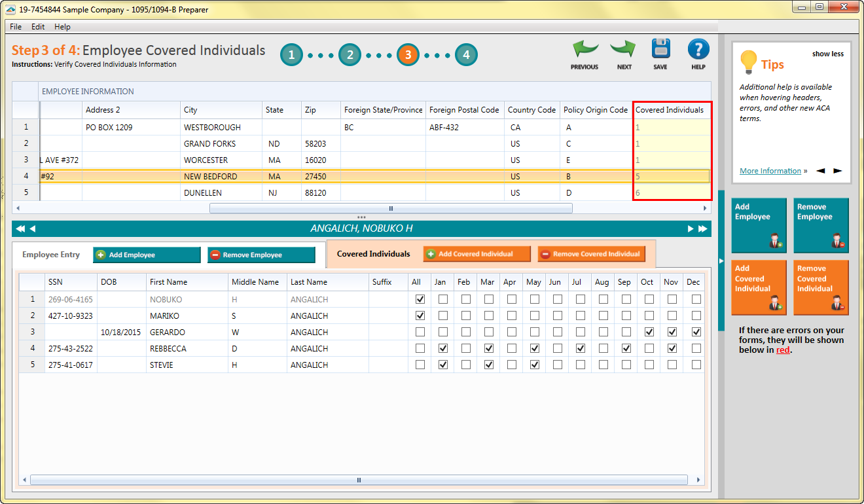Check the Jan box for GERARDO
Image resolution: width=864 pixels, height=504 pixels.
pyautogui.click(x=442, y=332)
